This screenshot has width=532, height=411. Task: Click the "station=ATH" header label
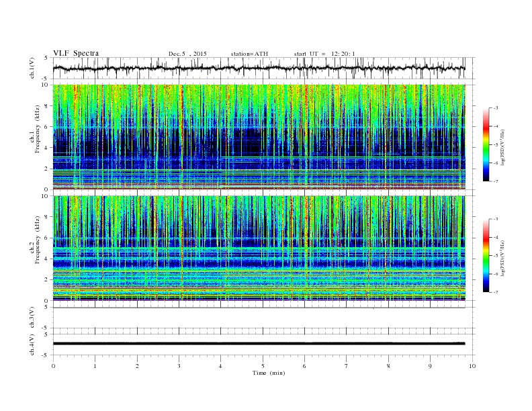click(x=249, y=54)
